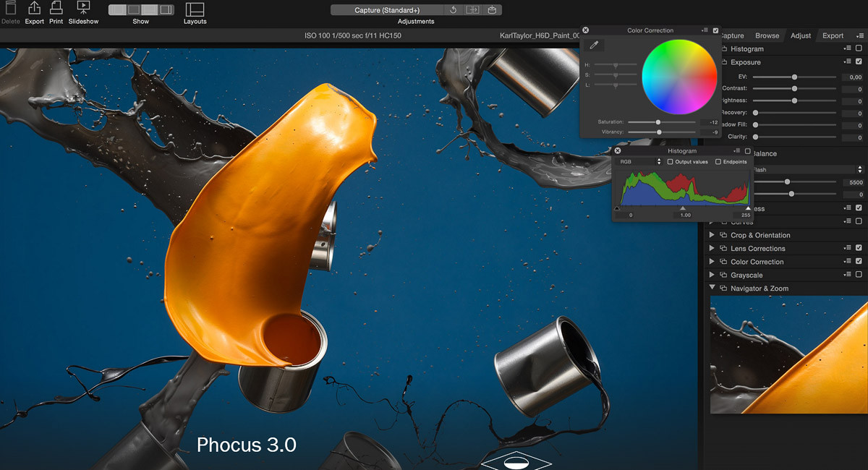868x470 pixels.
Task: Enable the Grayscale checkbox
Action: [859, 275]
